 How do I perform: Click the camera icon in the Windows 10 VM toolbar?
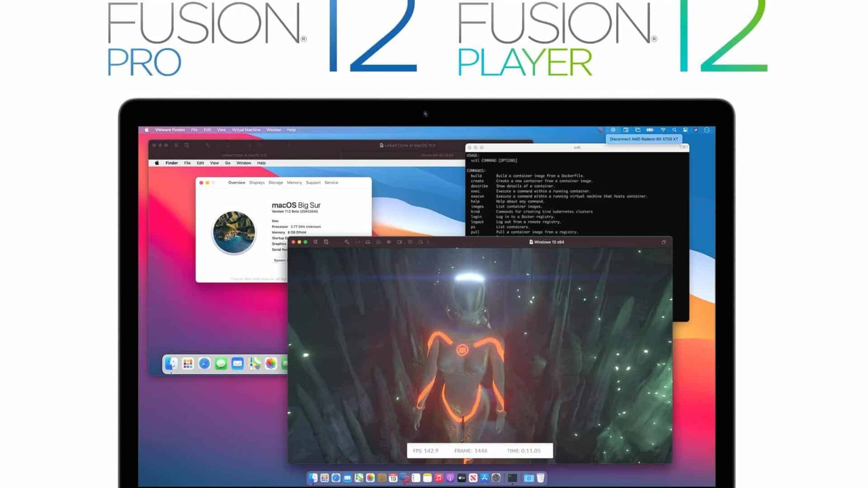[x=400, y=242]
